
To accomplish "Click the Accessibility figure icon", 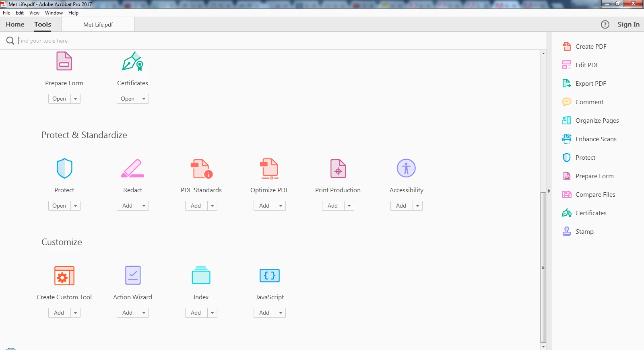I will click(x=406, y=168).
